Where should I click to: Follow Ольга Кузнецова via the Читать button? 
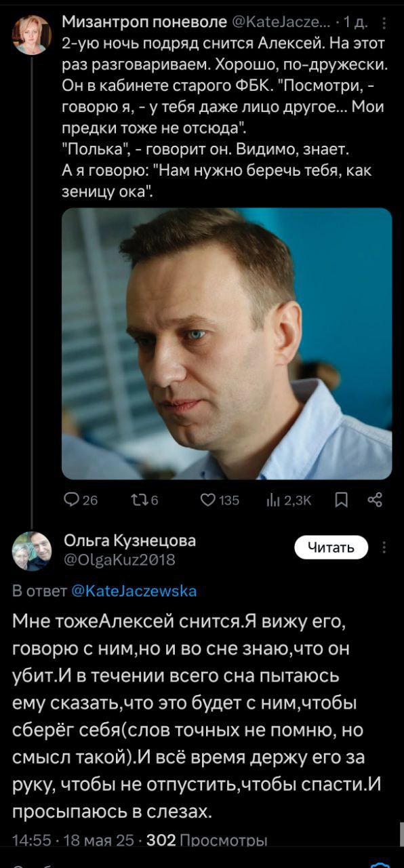pyautogui.click(x=331, y=547)
